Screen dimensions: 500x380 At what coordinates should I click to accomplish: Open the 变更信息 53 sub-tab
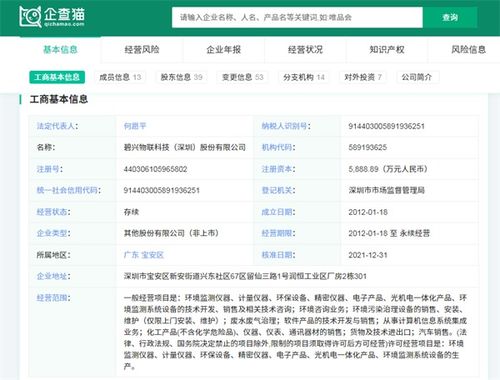point(243,77)
